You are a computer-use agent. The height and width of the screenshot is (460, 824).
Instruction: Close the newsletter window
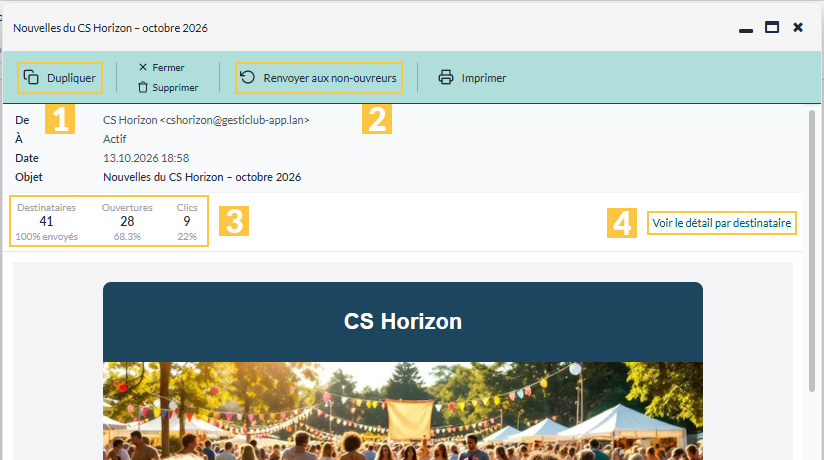[798, 27]
